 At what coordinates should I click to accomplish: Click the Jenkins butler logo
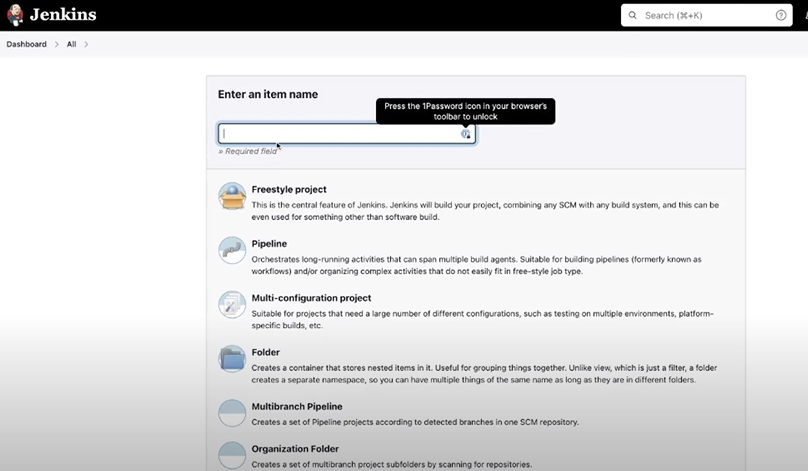15,14
